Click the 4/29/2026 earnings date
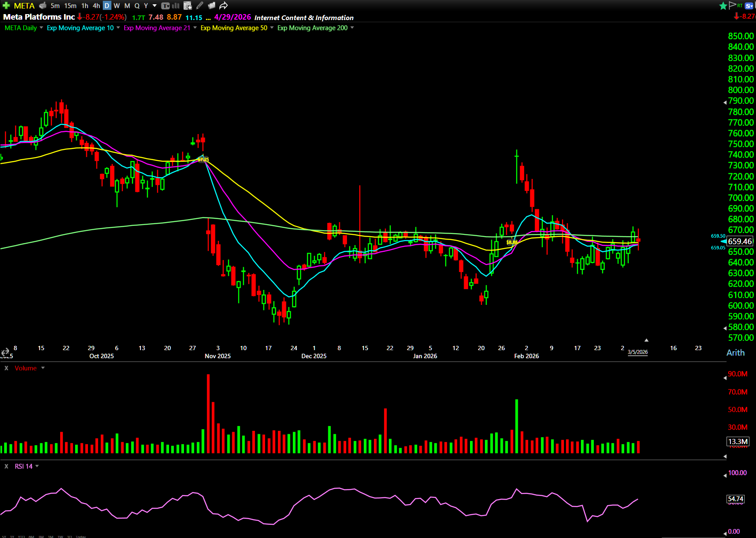The height and width of the screenshot is (538, 756). pyautogui.click(x=232, y=17)
